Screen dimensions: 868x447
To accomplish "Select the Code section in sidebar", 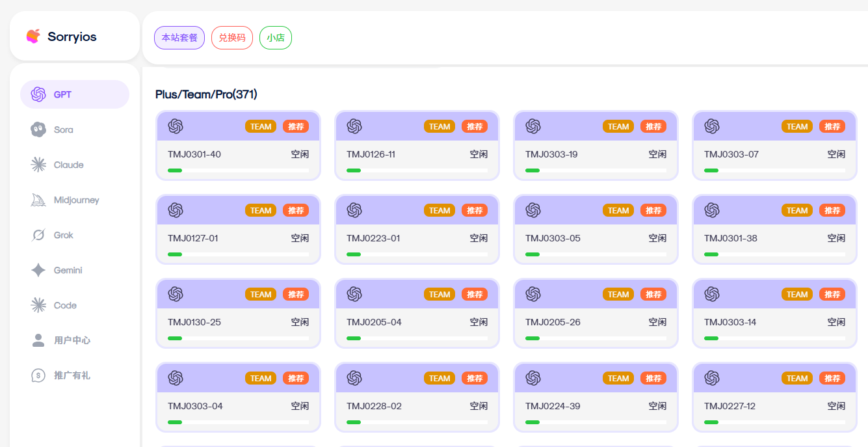I will coord(65,305).
